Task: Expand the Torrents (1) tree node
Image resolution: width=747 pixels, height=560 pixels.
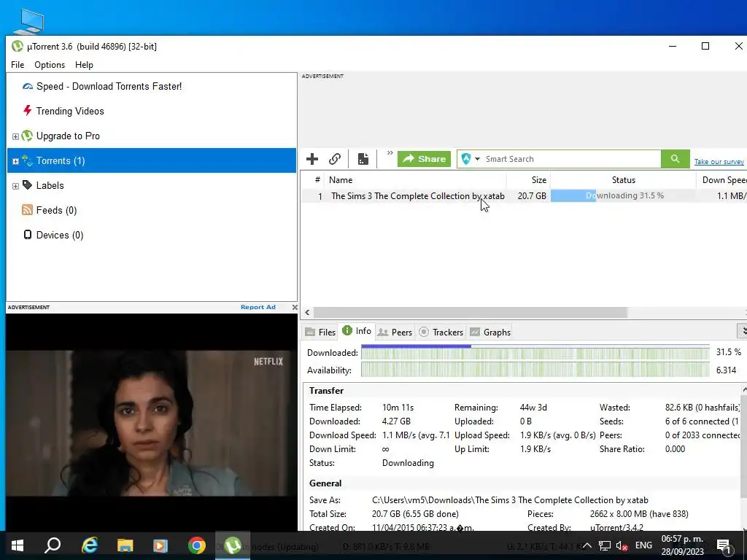Action: tap(15, 161)
